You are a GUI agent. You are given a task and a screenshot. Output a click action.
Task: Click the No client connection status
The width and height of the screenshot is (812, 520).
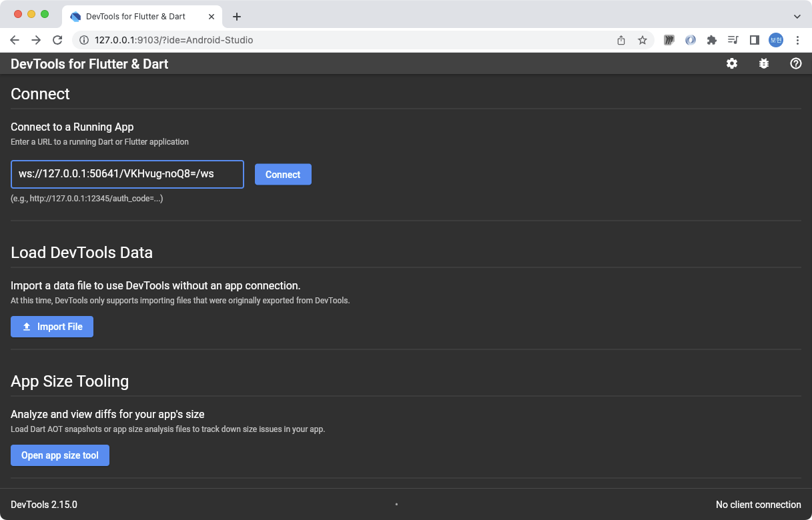(759, 505)
